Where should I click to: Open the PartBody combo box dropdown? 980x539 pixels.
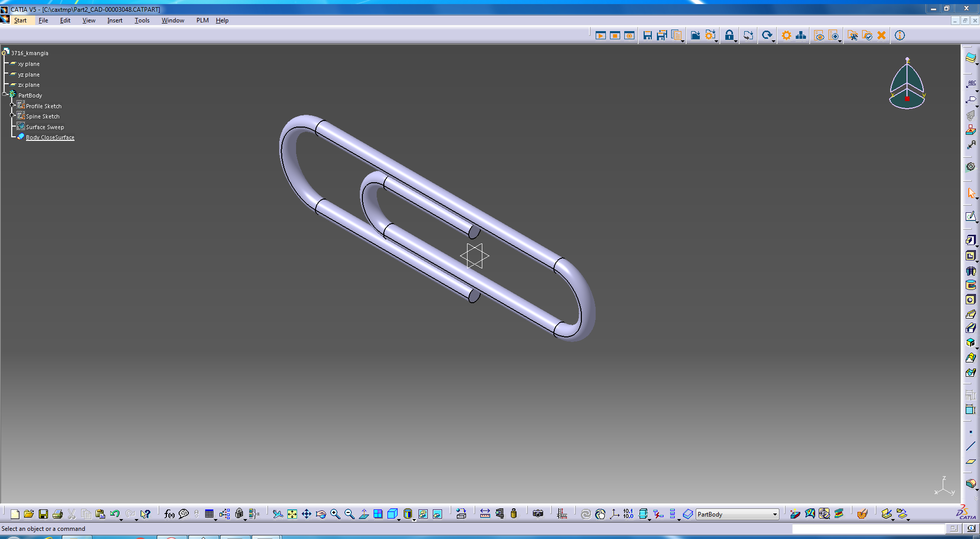[774, 514]
